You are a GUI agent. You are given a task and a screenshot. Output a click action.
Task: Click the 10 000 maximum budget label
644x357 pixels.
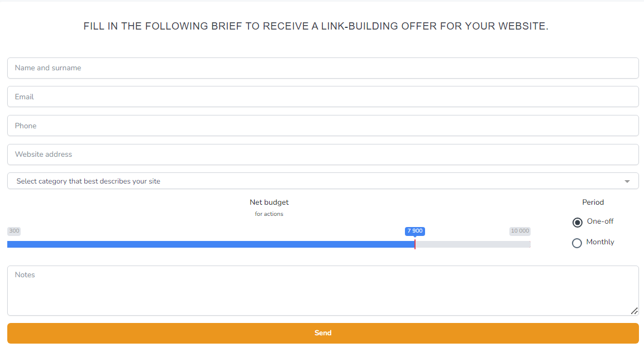point(519,231)
